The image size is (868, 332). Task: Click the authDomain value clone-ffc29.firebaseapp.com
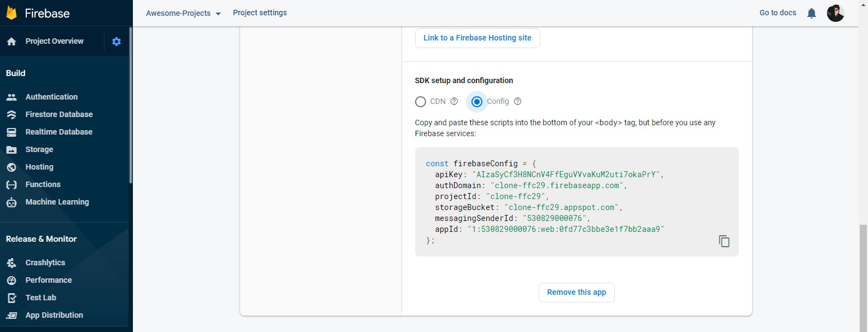(557, 185)
